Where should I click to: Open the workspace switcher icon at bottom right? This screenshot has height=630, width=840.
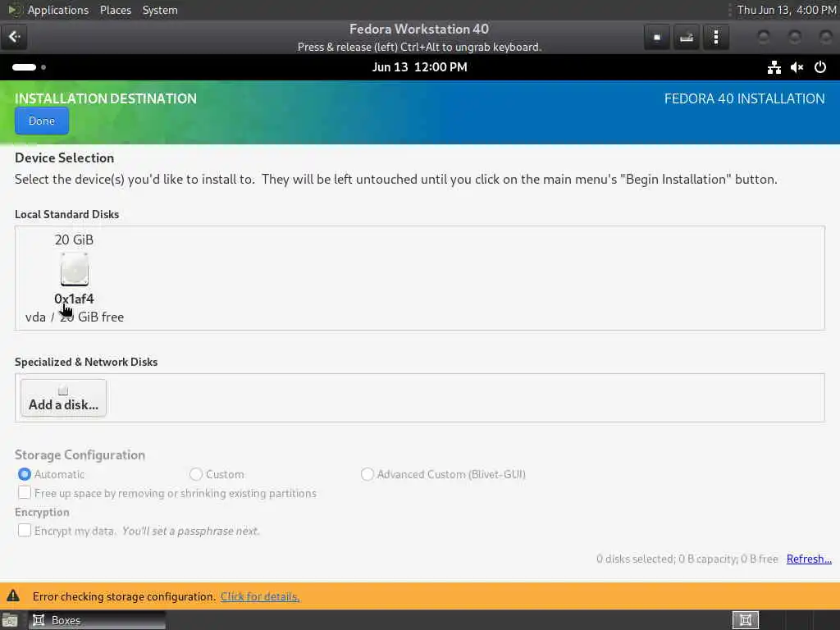click(x=745, y=620)
